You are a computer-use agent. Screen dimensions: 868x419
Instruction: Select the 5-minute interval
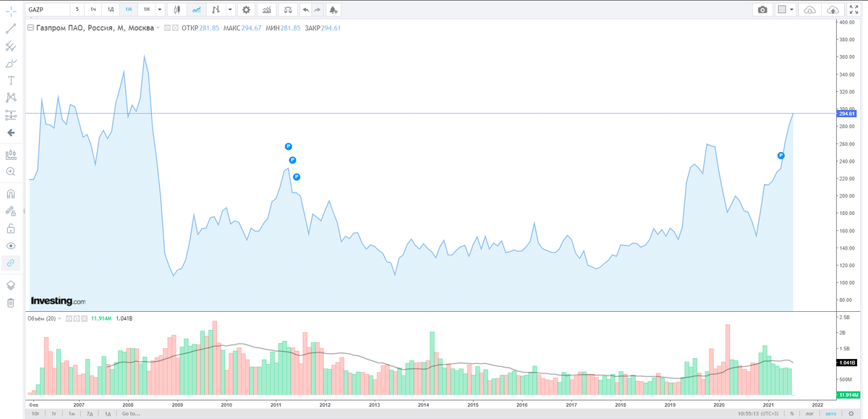click(x=77, y=9)
